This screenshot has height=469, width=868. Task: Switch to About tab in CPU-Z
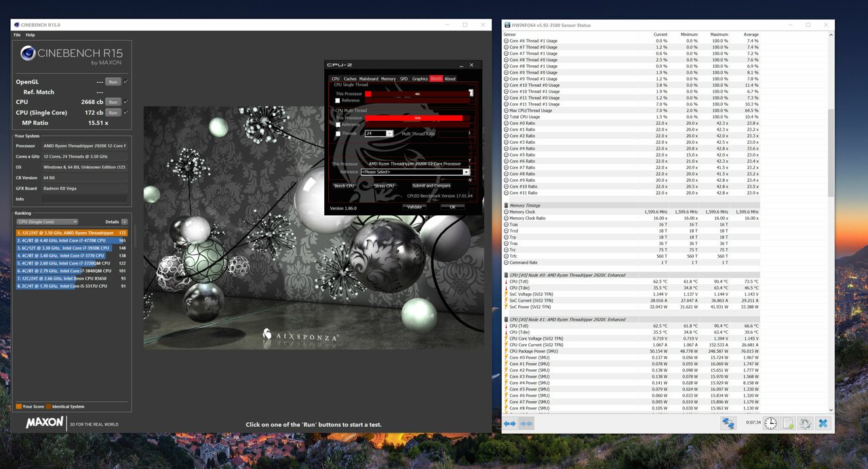pyautogui.click(x=450, y=79)
